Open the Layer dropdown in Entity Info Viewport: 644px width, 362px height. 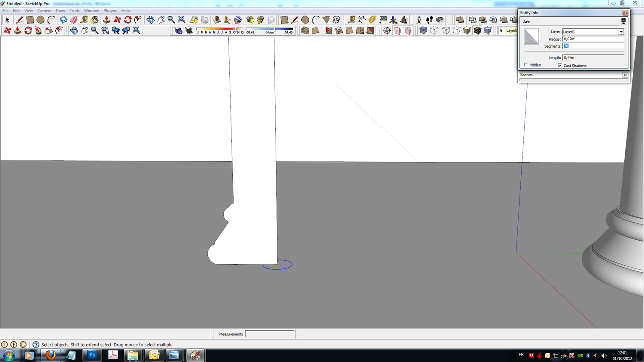[x=621, y=32]
